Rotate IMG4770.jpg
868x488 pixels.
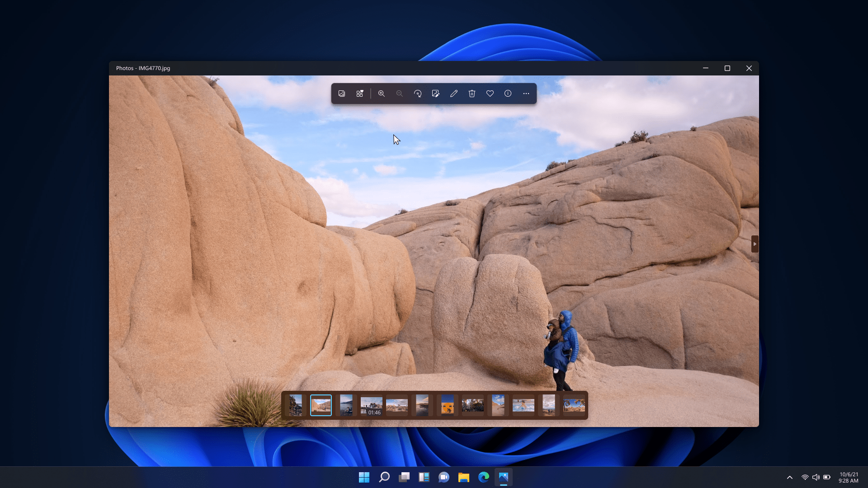point(418,94)
